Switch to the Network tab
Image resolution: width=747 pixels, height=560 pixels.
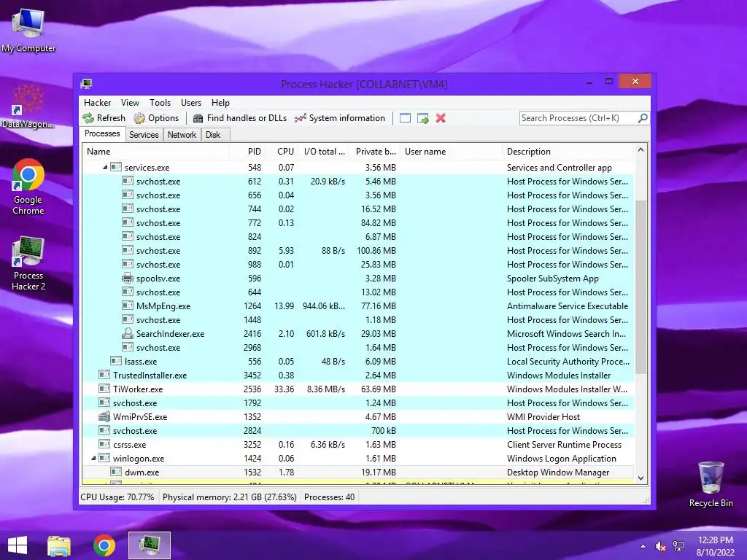pyautogui.click(x=182, y=135)
